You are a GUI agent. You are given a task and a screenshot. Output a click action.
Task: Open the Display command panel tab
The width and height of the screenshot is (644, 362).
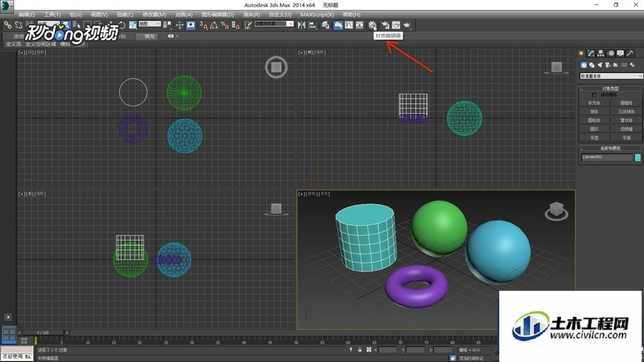point(620,53)
